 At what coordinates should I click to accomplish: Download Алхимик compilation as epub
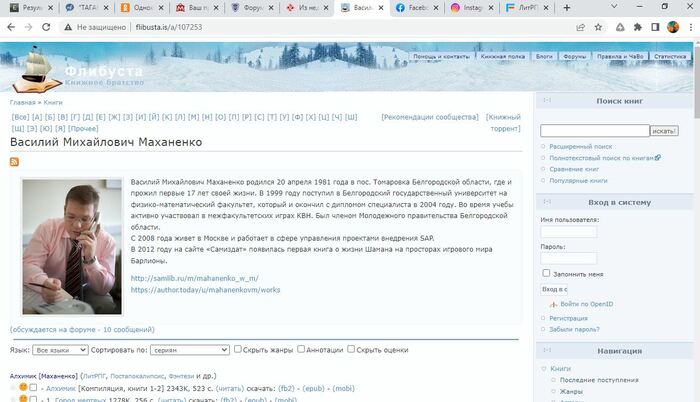tap(313, 389)
